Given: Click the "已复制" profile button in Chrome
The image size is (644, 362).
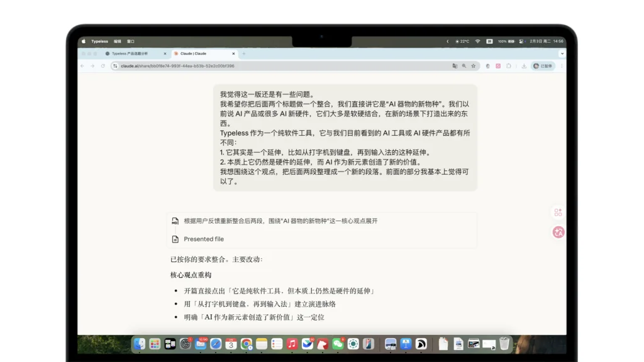Looking at the screenshot, I should (x=544, y=66).
